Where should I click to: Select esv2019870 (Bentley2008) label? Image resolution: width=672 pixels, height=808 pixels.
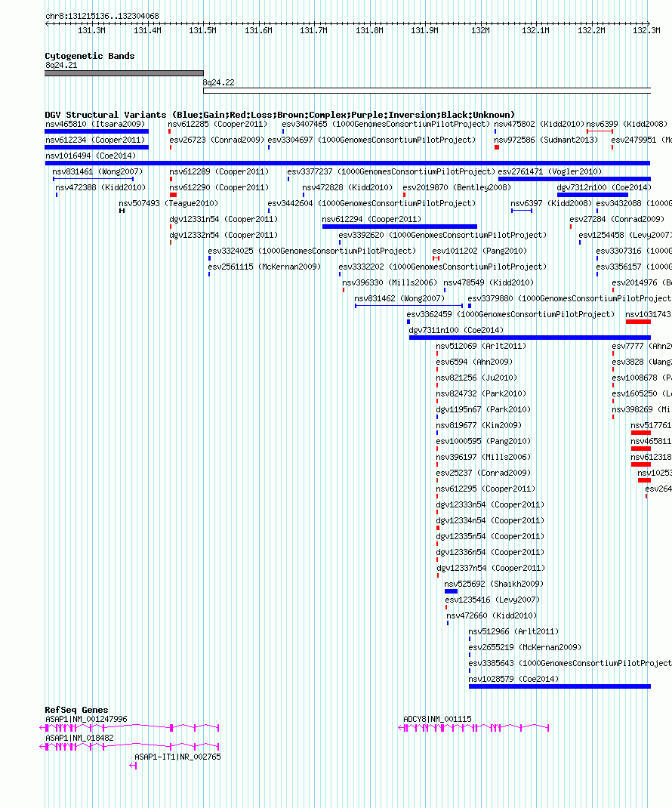(457, 187)
